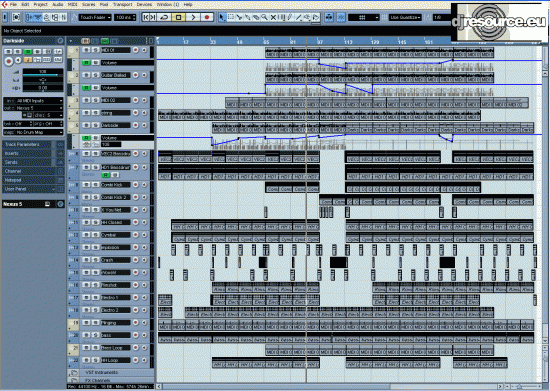This screenshot has width=550, height=391.
Task: Open automation mode Touch Fader dropdown
Action: 95,17
